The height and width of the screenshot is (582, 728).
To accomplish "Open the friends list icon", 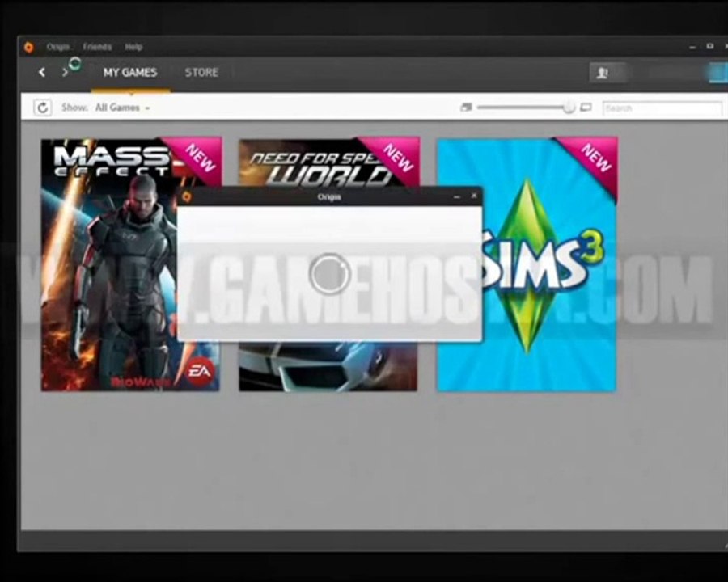I will 602,73.
